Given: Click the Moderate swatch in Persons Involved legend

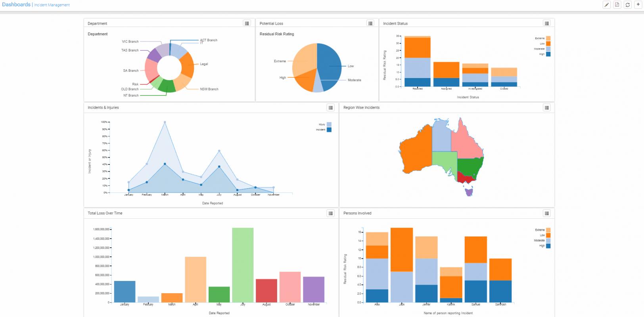Looking at the screenshot, I should tap(548, 241).
